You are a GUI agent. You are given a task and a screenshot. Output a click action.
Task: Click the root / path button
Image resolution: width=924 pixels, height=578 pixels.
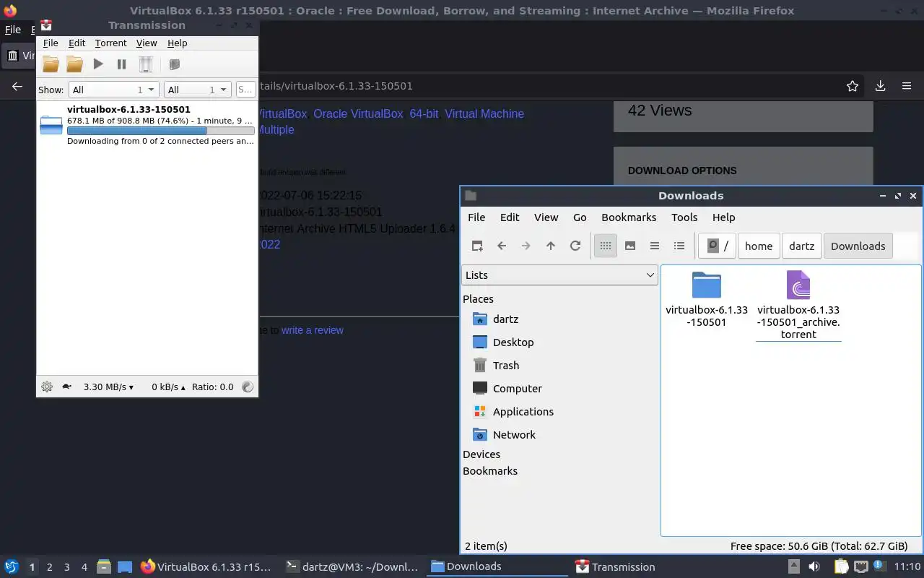717,246
